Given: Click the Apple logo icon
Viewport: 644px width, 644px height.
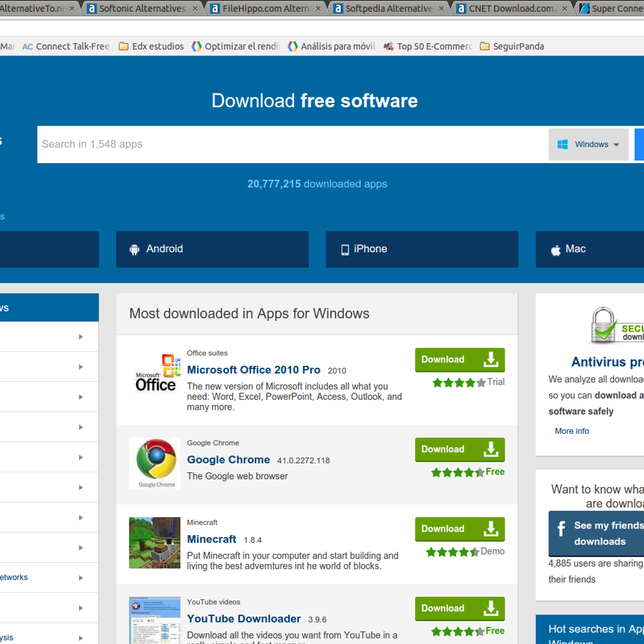Looking at the screenshot, I should point(556,250).
